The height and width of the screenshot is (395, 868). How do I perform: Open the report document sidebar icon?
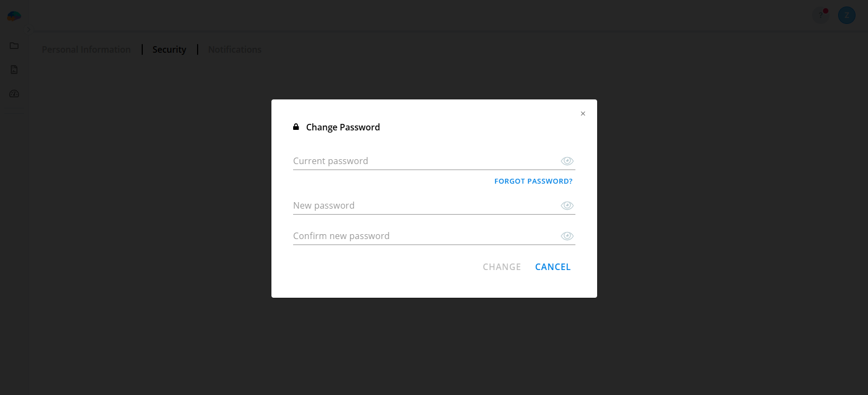14,70
